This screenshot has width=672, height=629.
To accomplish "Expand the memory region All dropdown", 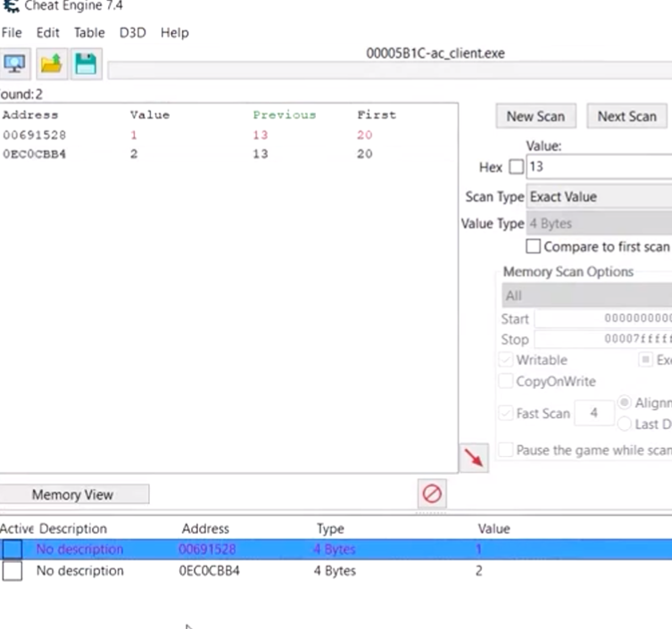I will pos(587,295).
